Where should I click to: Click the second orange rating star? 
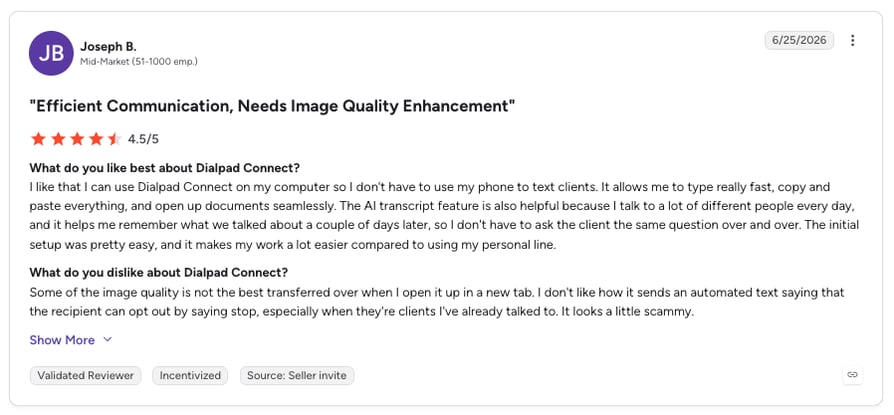tap(58, 139)
